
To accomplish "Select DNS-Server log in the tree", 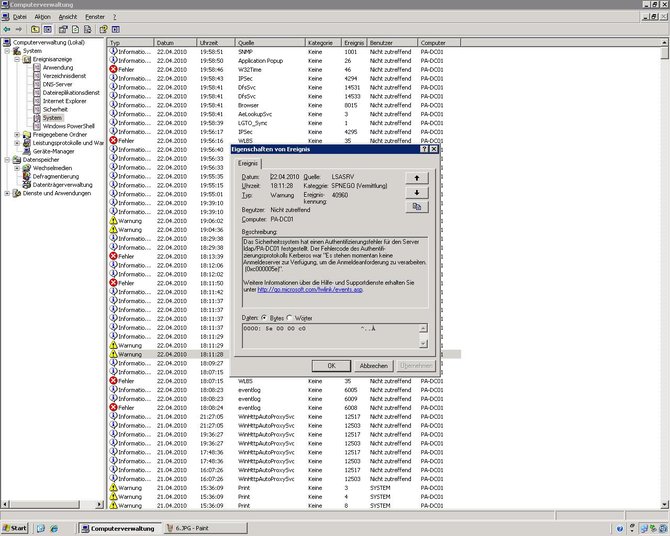I will [59, 84].
